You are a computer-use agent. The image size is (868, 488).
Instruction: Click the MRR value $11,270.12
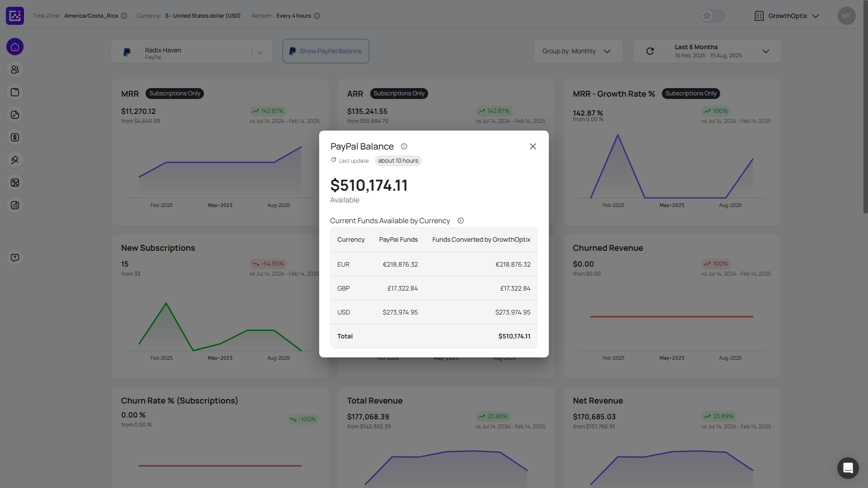pyautogui.click(x=138, y=111)
